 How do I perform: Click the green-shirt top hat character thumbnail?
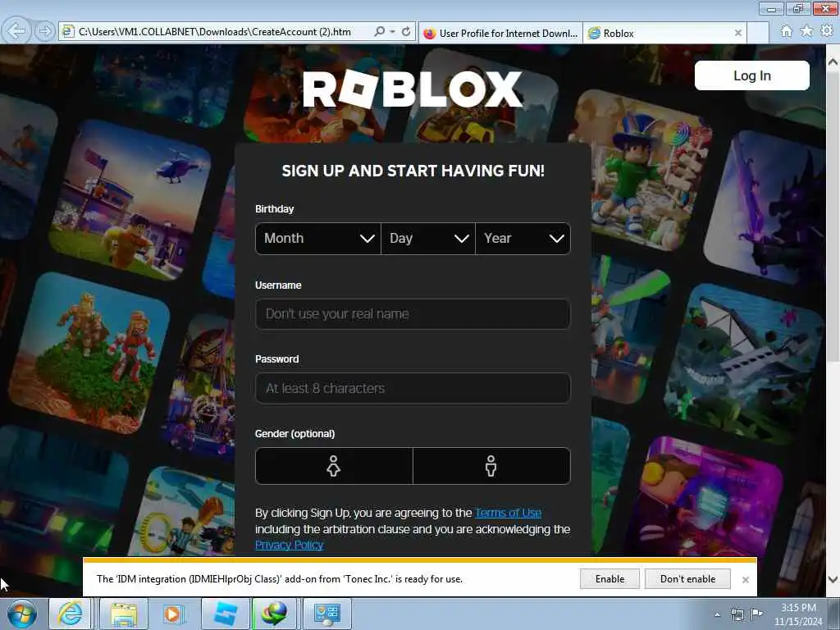[x=646, y=172]
